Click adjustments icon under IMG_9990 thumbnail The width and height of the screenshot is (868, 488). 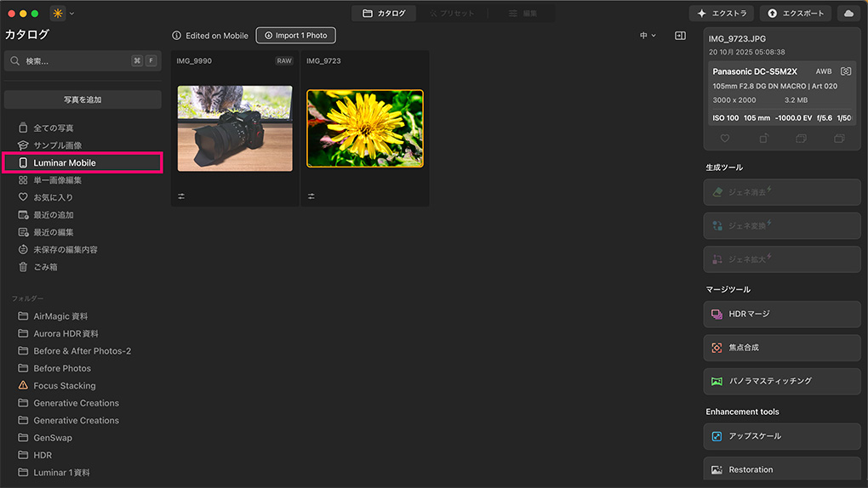tap(181, 196)
